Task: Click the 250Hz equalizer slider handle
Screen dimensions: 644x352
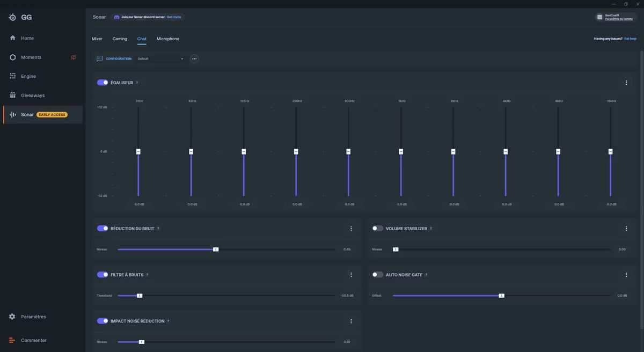Action: (x=296, y=152)
